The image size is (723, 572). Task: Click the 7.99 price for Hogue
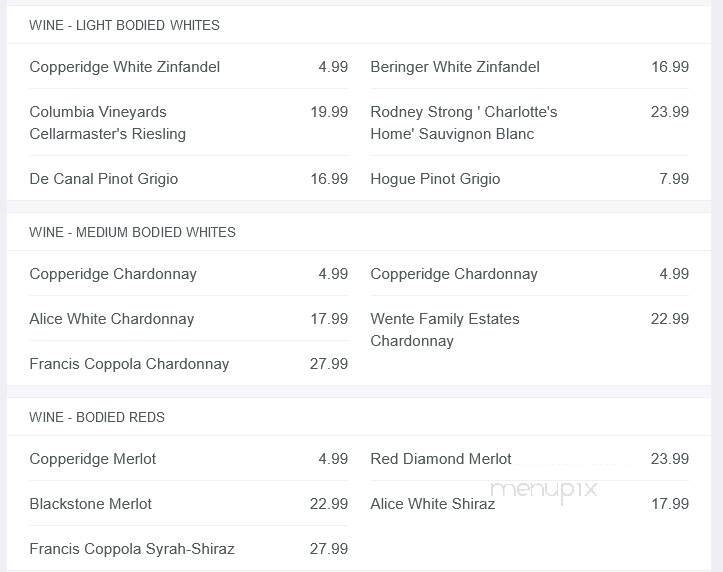pos(673,179)
